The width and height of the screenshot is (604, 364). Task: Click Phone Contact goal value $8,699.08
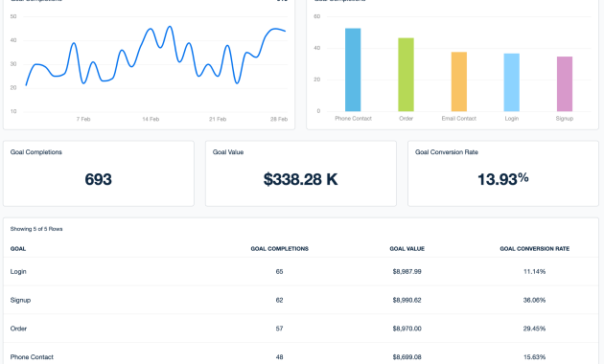pos(407,357)
